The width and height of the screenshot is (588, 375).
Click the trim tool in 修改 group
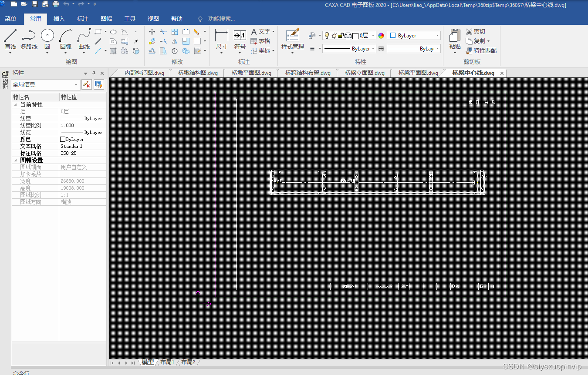tap(163, 32)
